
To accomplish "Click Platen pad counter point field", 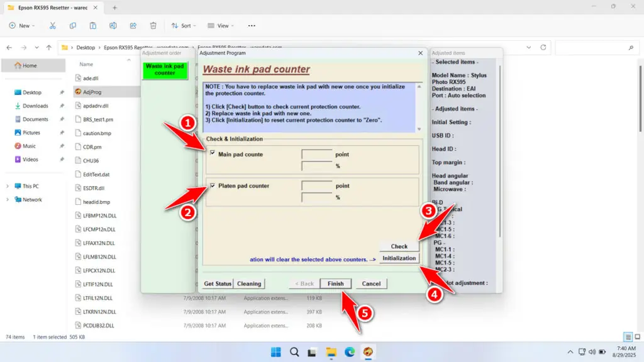I will (x=317, y=185).
